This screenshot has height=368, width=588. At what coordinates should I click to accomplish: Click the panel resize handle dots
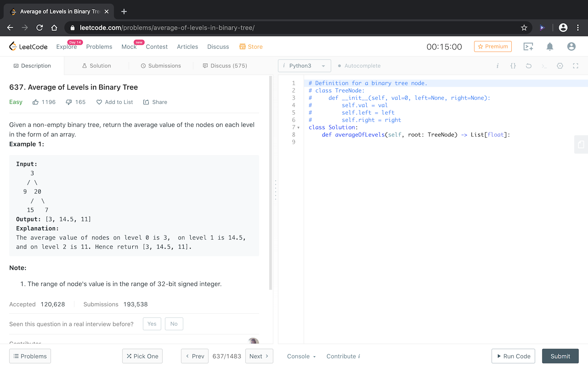click(x=276, y=190)
